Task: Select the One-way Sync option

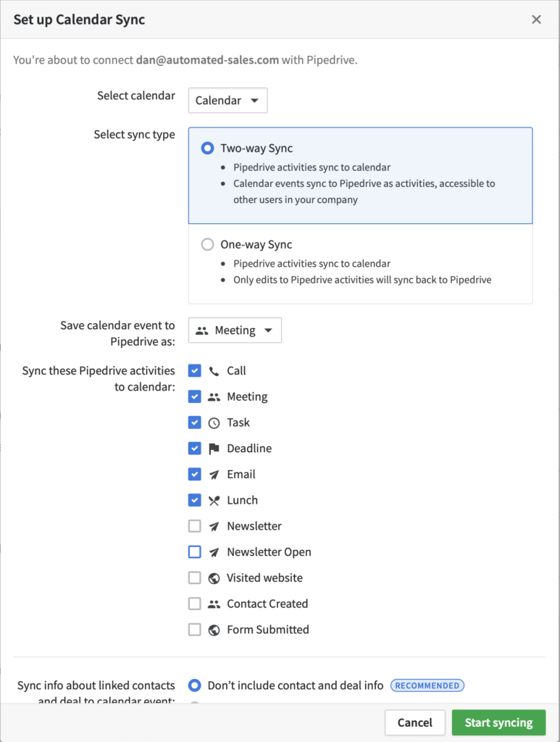Action: (207, 244)
